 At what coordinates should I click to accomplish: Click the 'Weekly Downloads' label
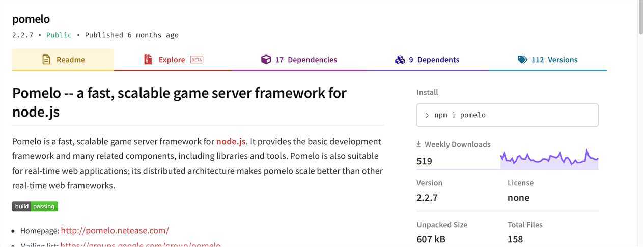click(x=458, y=144)
